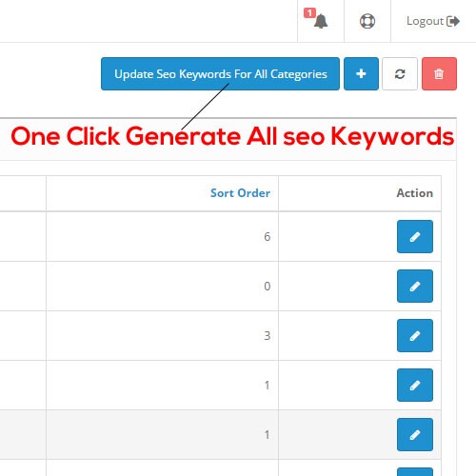Edit the category with sort order 3
Screen dimensions: 476x476
415,335
